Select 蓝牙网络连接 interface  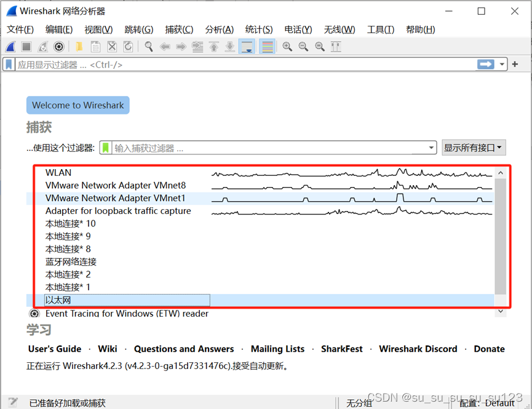coord(260,261)
